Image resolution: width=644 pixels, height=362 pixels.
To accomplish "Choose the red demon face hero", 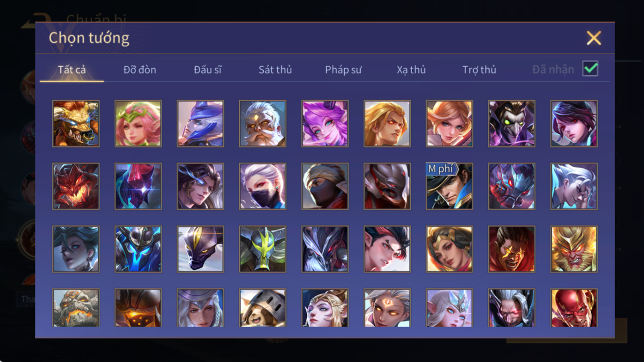I will click(76, 186).
